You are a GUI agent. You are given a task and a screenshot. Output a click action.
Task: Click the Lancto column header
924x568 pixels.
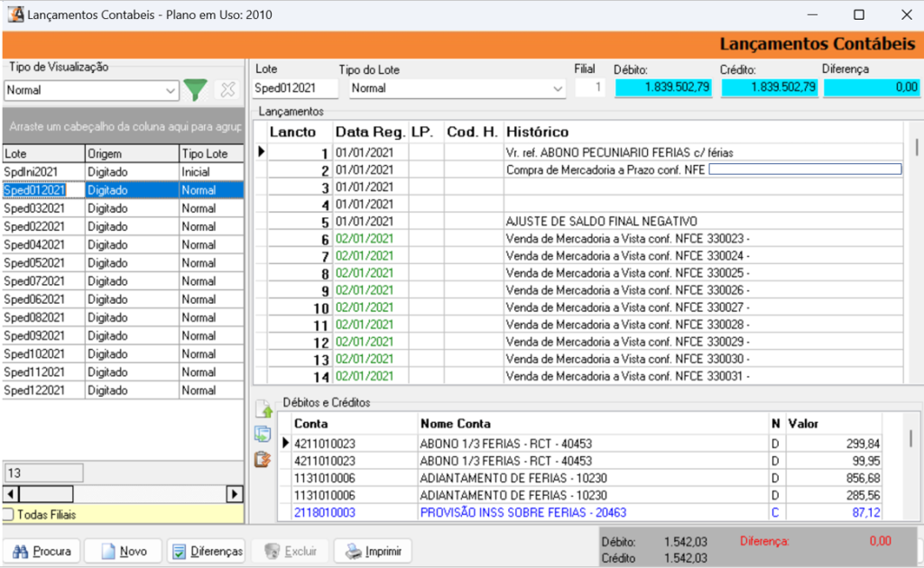pyautogui.click(x=300, y=133)
